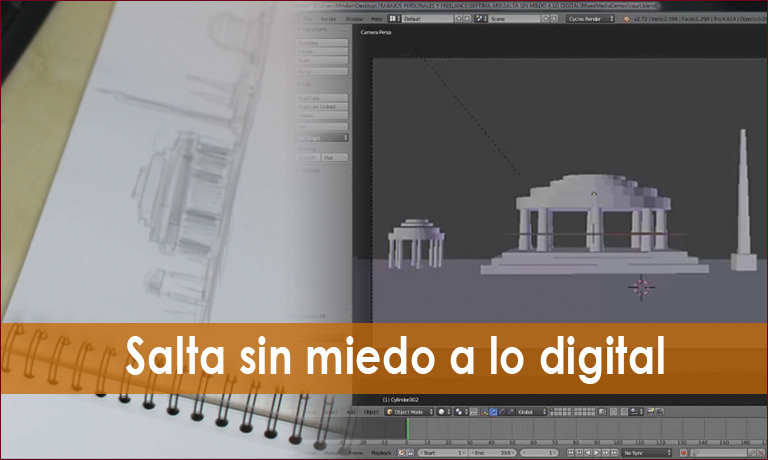Click the keying set field with key icon
Screen dimensions: 768x460
718,453
